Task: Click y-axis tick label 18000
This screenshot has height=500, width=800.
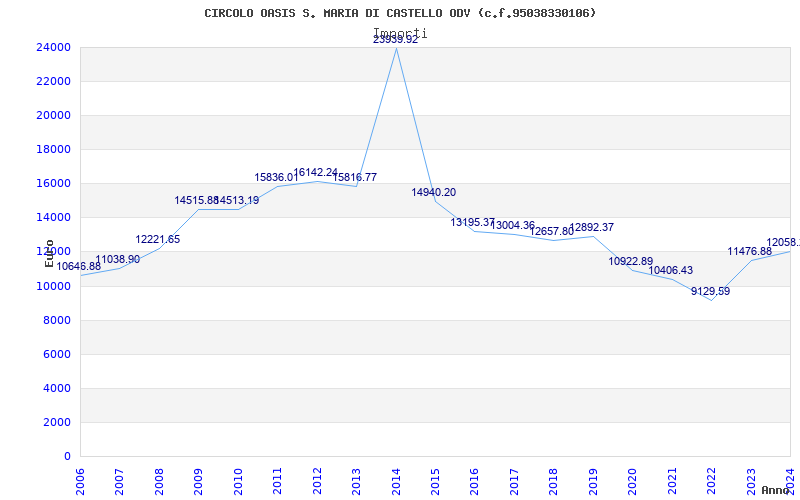Action: tap(53, 149)
